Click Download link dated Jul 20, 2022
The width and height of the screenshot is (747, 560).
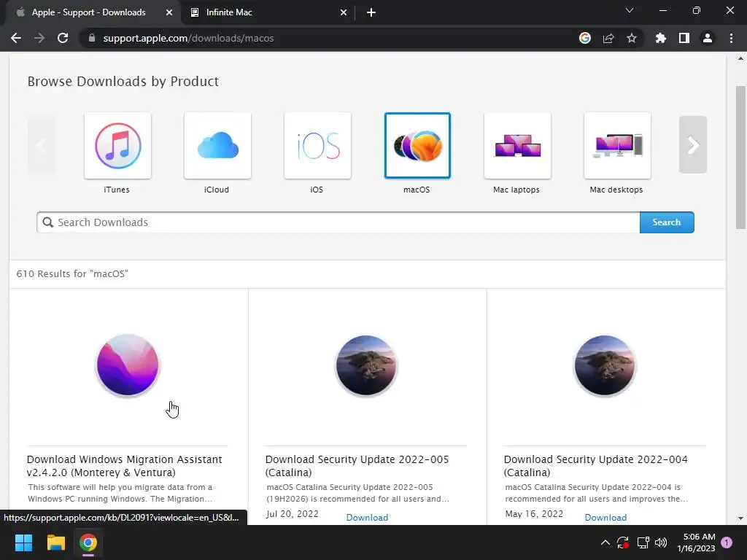[367, 517]
